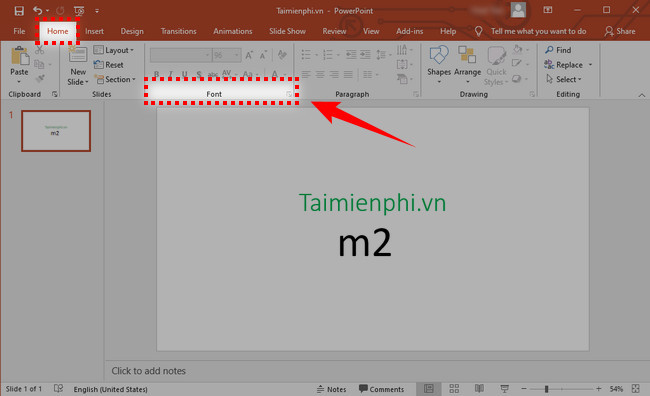650x396 pixels.
Task: Open the Font Color A button
Action: (x=274, y=74)
